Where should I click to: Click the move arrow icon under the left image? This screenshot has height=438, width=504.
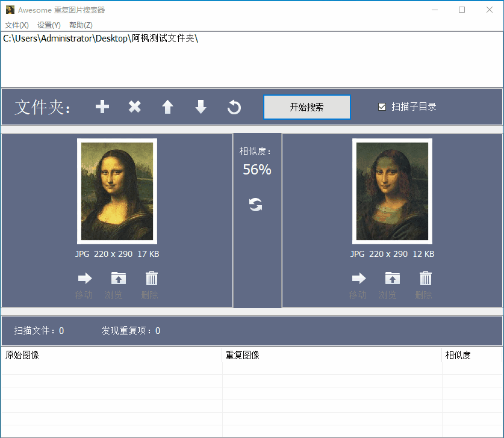(85, 278)
